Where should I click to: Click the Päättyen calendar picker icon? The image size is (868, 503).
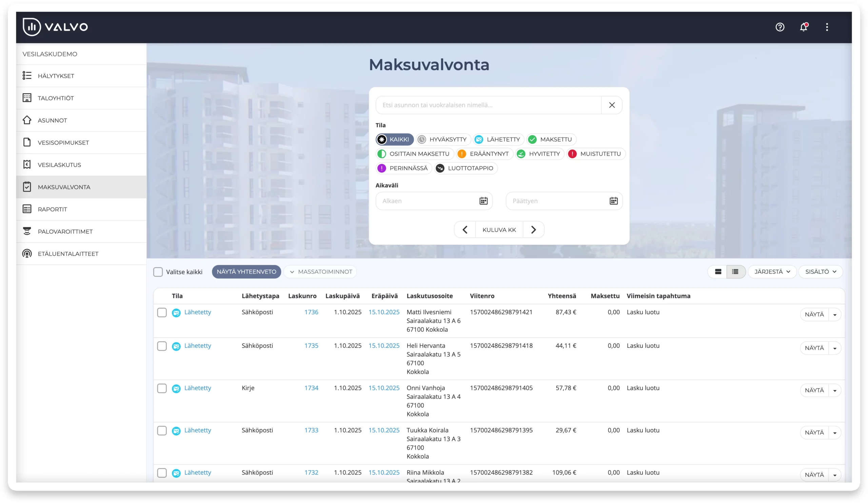tap(613, 201)
